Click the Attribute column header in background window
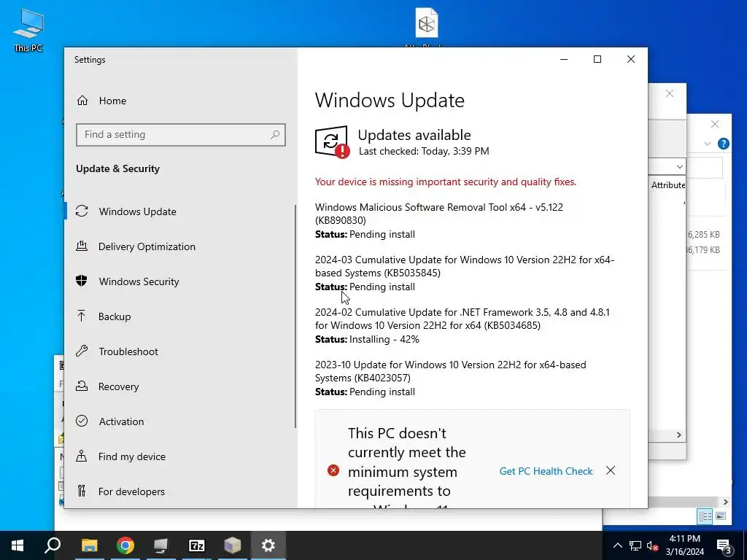The width and height of the screenshot is (747, 560). point(667,185)
